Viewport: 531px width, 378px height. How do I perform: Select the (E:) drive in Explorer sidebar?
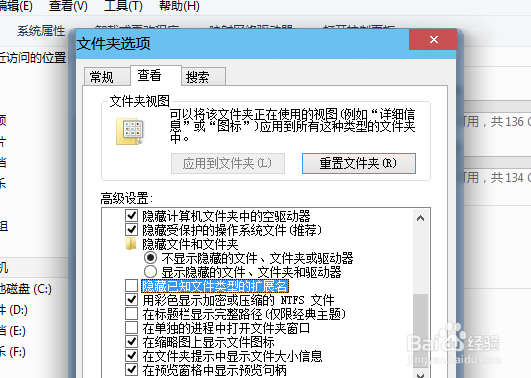click(x=13, y=331)
